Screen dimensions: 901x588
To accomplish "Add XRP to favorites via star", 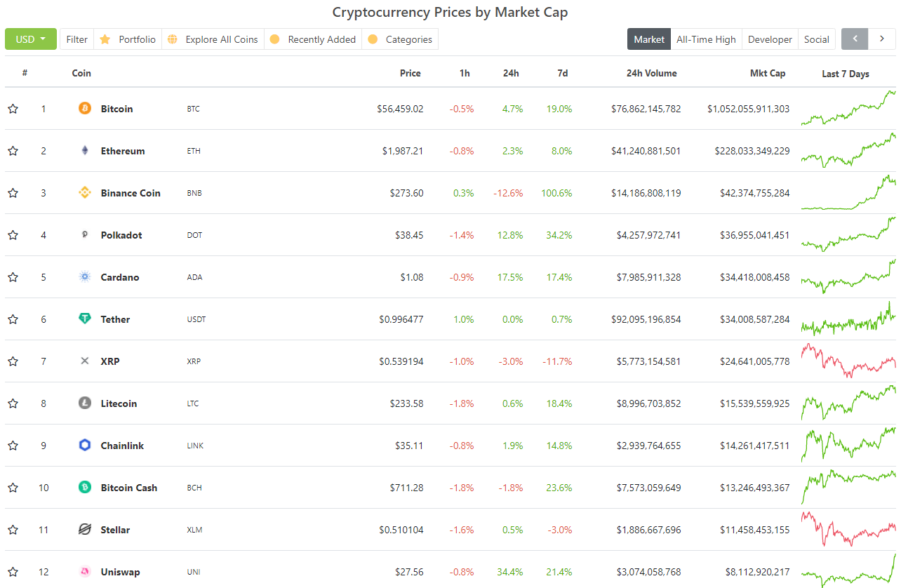I will click(13, 361).
